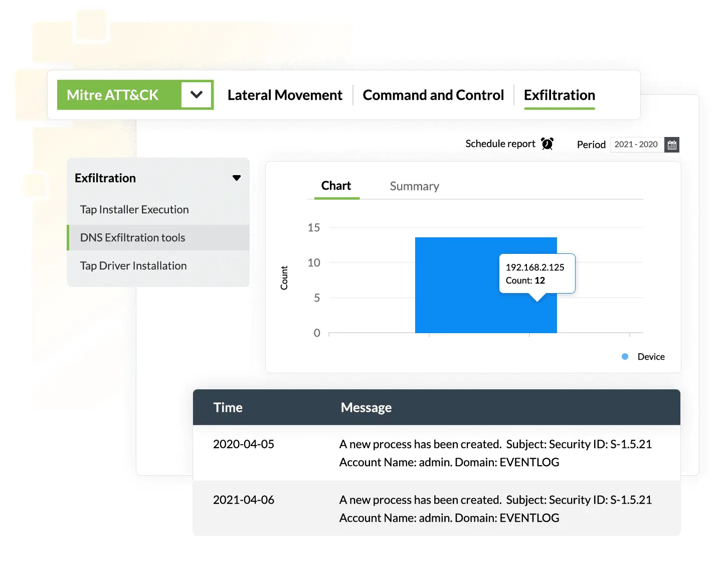
Task: Click the 192.168.2.125 tooltip
Action: pyautogui.click(x=537, y=273)
